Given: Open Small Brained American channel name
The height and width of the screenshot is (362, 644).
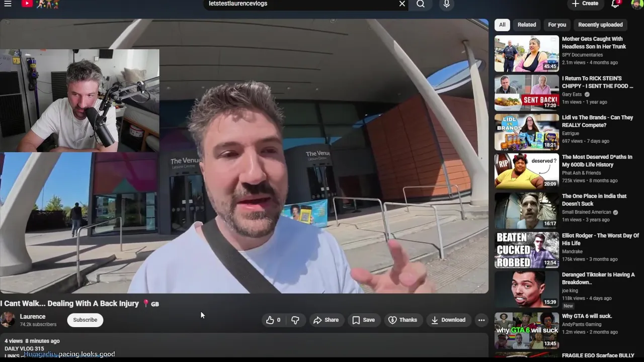Looking at the screenshot, I should (586, 212).
